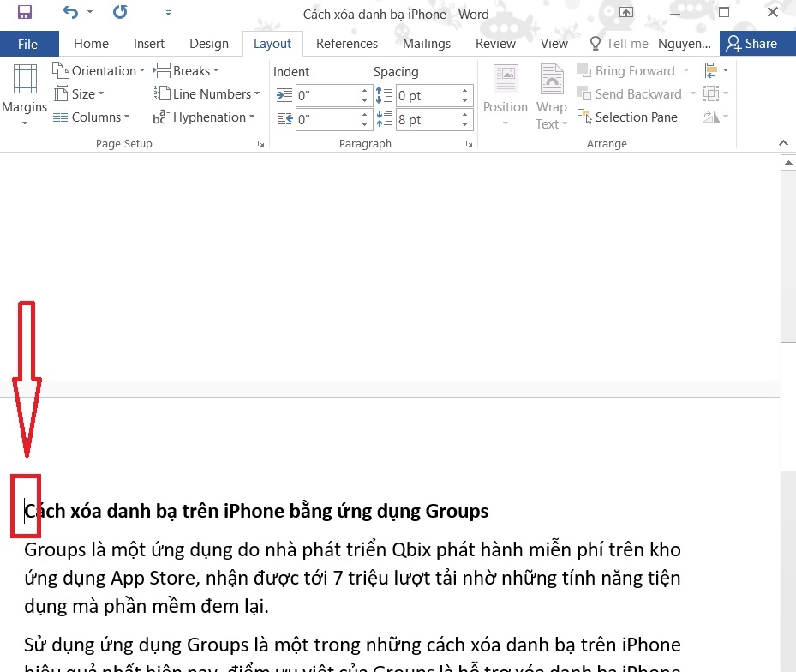Decrease Spacing After with down arrow
Viewport: 796px width, 672px height.
pos(464,124)
